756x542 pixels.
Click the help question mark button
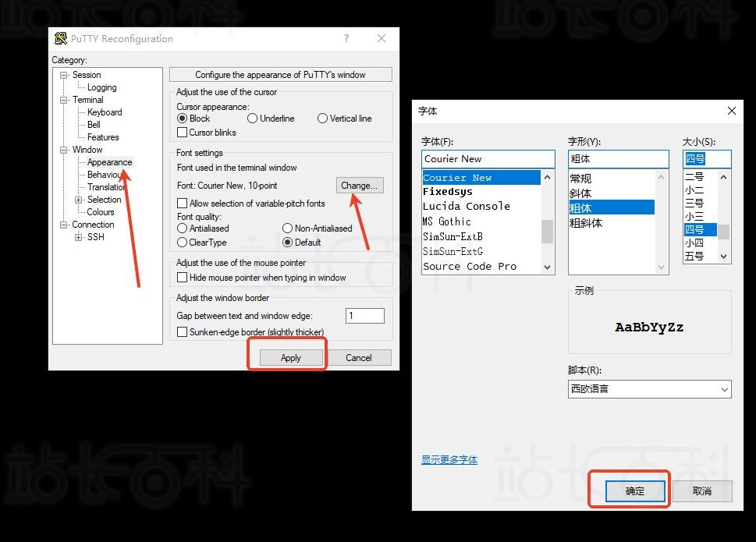346,39
